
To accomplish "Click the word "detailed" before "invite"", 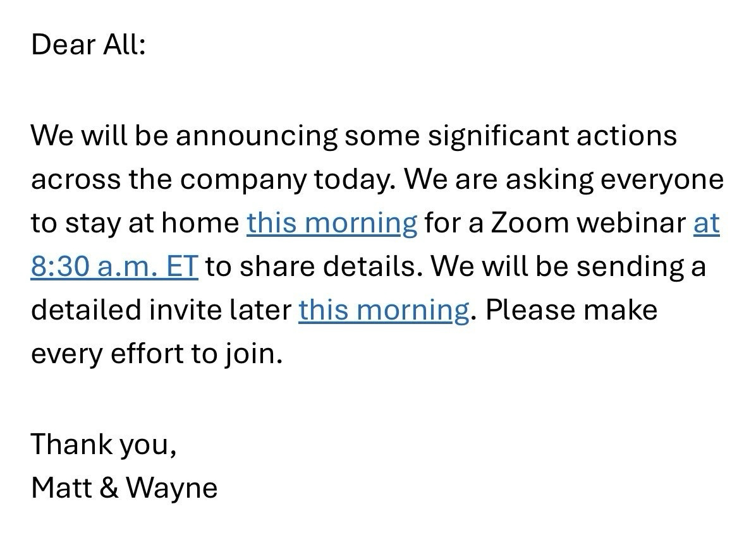I will click(85, 310).
